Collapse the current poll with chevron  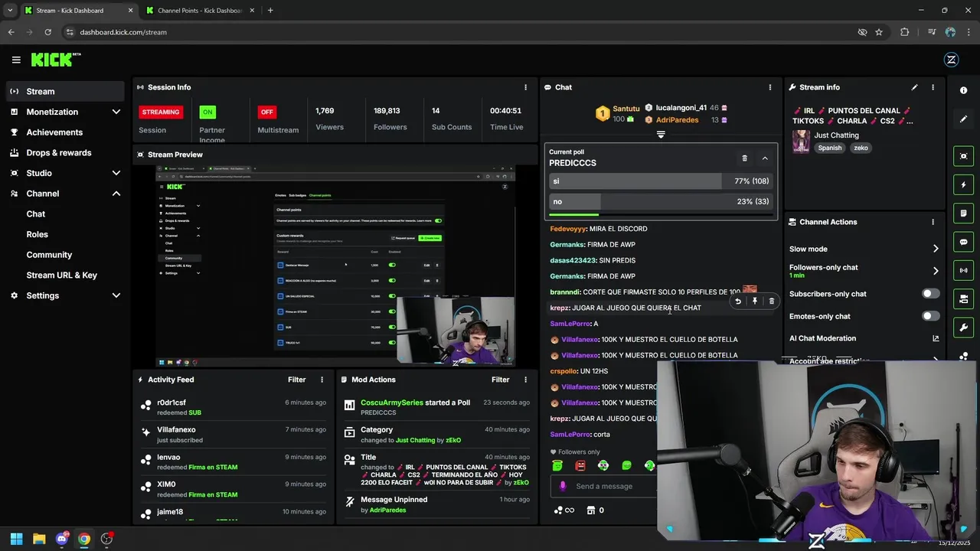(x=765, y=158)
